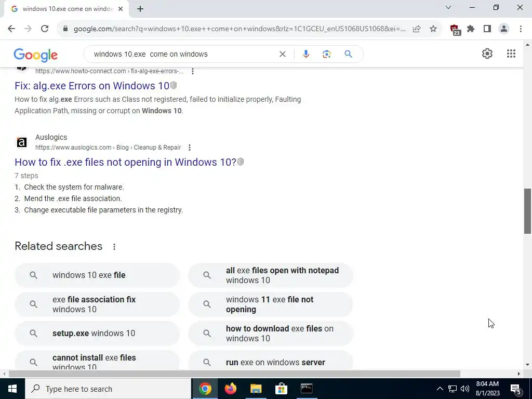Open the volume tray icon
The image size is (532, 399).
(x=465, y=389)
